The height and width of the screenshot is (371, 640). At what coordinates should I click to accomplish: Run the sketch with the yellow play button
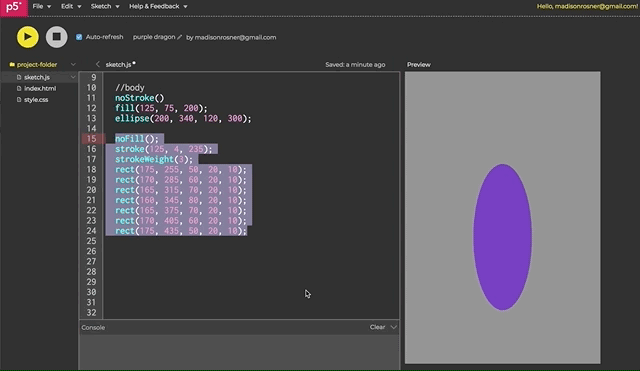click(x=28, y=37)
